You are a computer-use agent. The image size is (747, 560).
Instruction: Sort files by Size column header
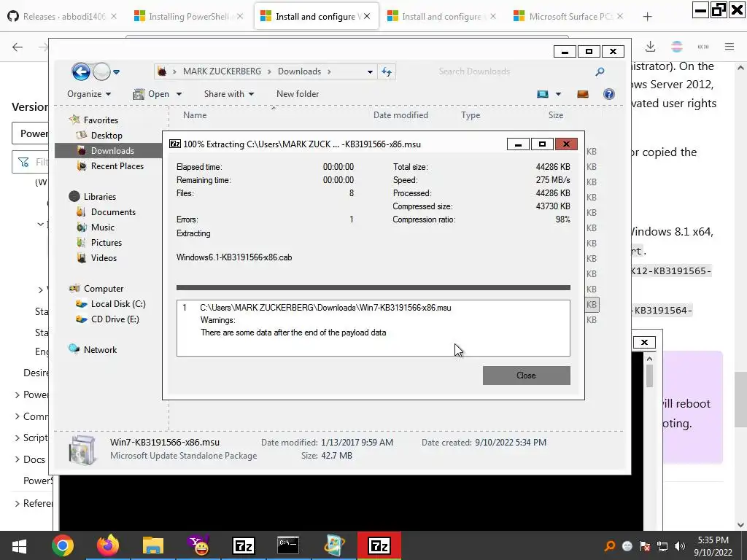coord(555,114)
